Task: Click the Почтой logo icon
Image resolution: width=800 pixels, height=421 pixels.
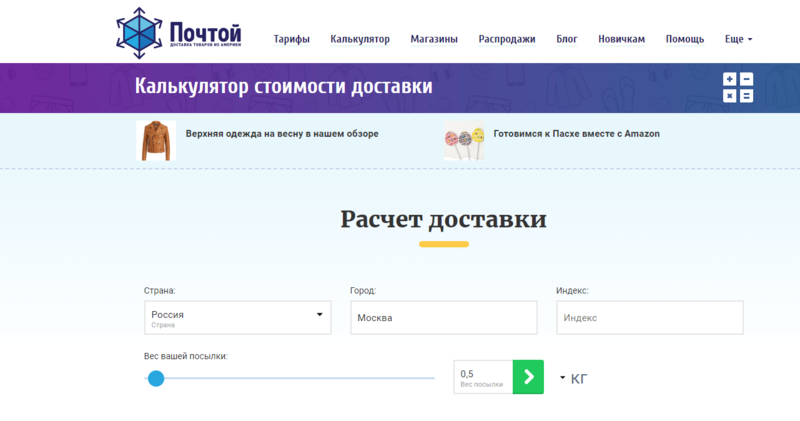Action: point(137,32)
